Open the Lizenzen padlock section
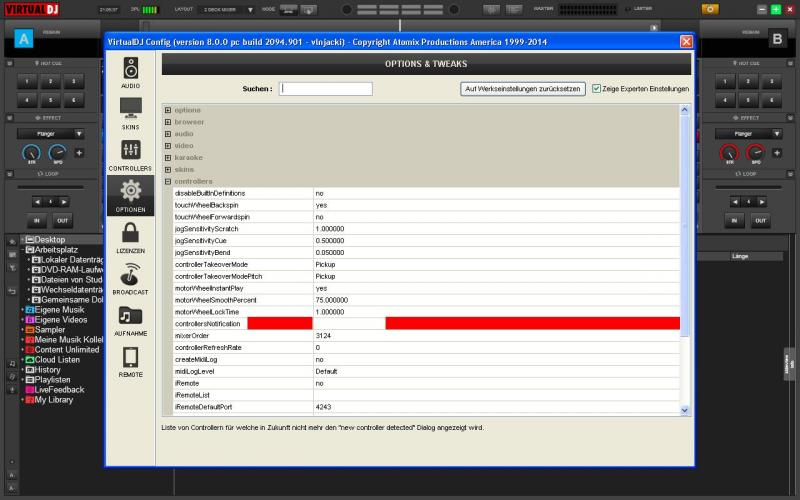 [x=131, y=237]
